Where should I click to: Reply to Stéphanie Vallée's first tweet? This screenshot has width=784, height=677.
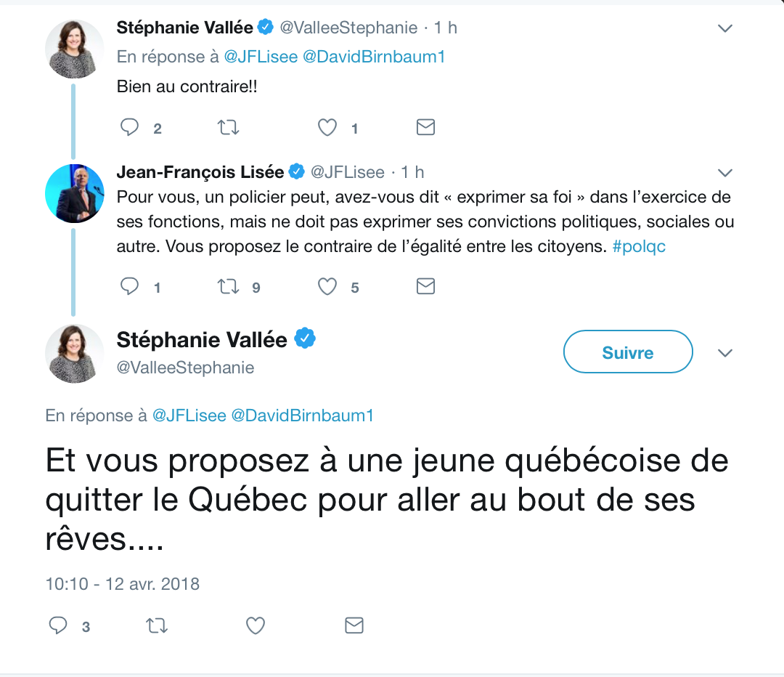130,127
